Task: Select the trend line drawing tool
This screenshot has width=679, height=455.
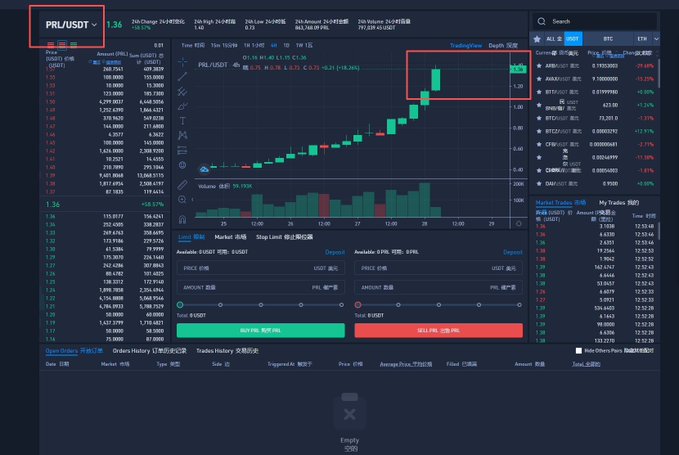Action: pos(182,77)
